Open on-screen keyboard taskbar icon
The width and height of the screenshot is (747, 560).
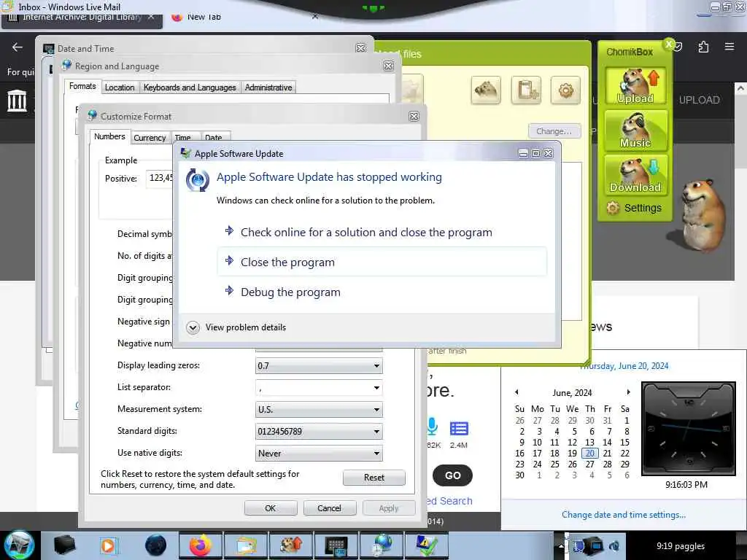[336, 545]
